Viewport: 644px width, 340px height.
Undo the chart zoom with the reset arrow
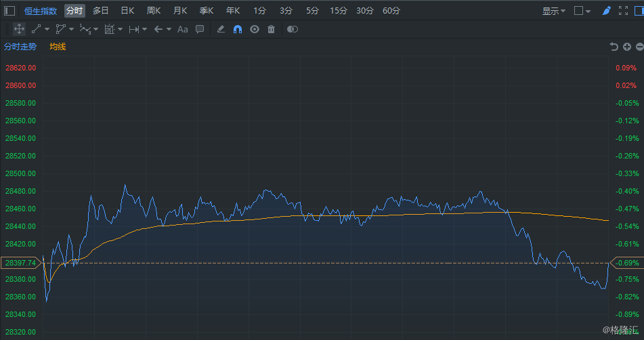[614, 47]
